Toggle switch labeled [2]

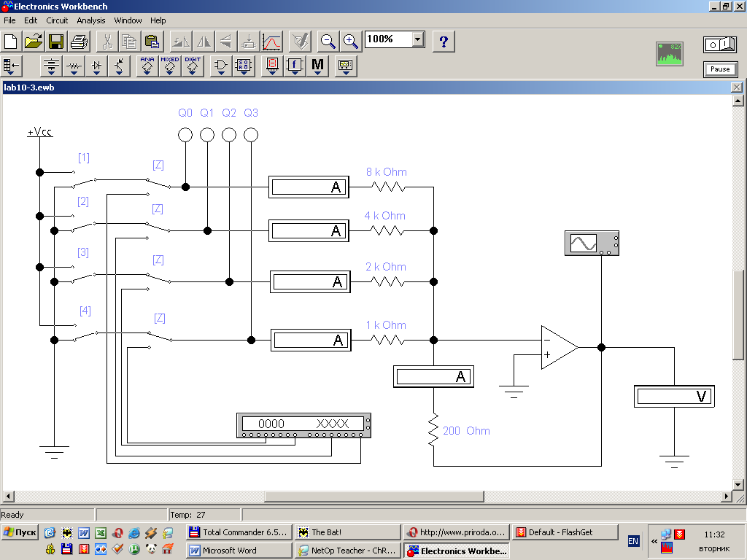click(84, 223)
